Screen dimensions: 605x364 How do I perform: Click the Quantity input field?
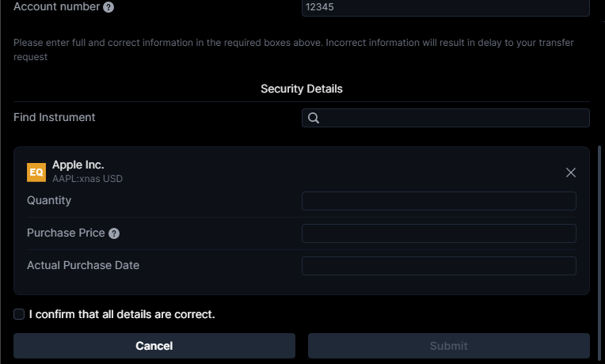point(439,201)
